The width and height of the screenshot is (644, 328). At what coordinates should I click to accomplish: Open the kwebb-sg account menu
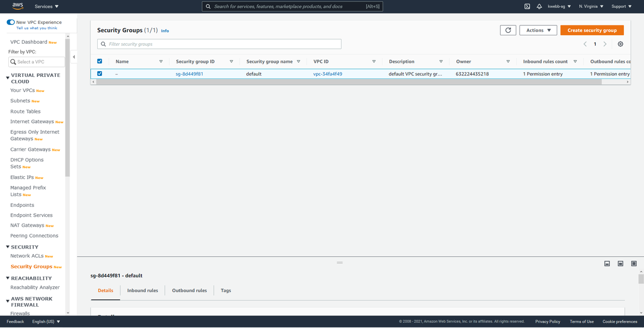(559, 6)
